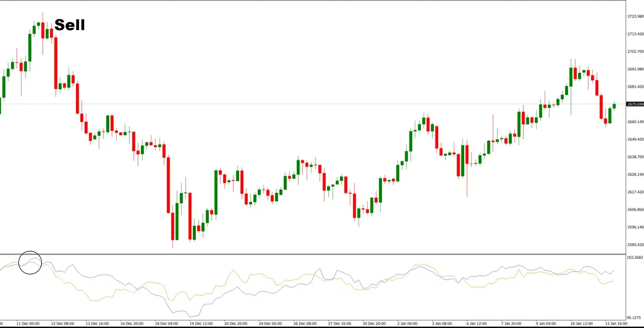Select the 12 Dec 08:00 time label
The width and height of the screenshot is (644, 328).
coord(63,323)
